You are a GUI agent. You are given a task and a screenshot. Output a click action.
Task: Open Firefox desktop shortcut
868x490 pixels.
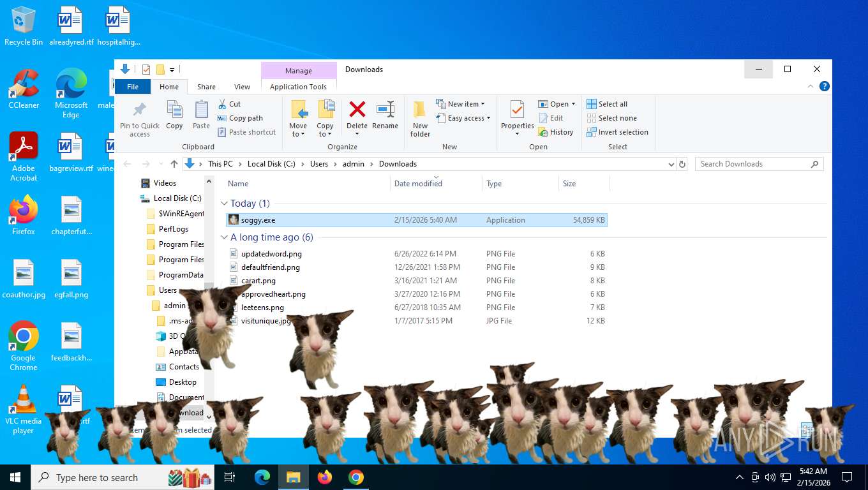[x=24, y=215]
